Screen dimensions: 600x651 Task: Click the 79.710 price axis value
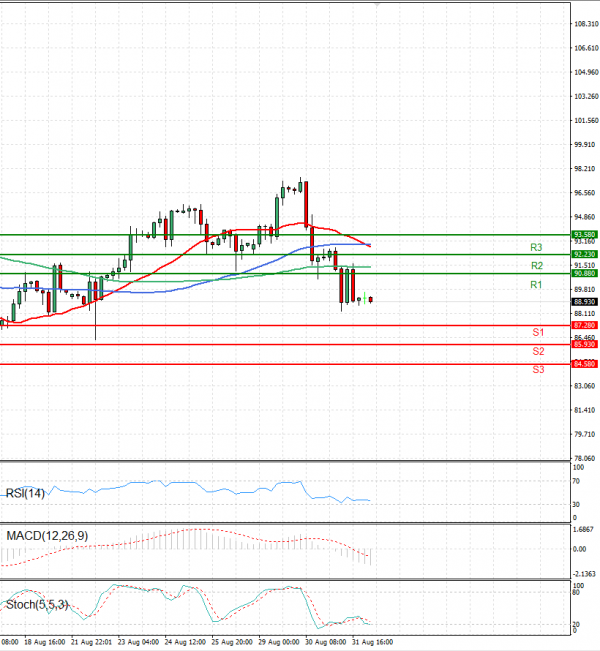point(585,434)
